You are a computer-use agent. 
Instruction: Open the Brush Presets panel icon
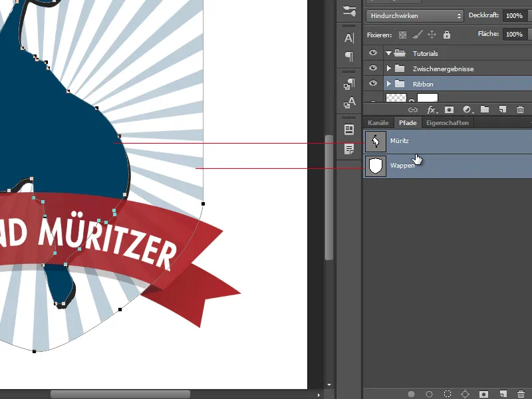tap(349, 11)
